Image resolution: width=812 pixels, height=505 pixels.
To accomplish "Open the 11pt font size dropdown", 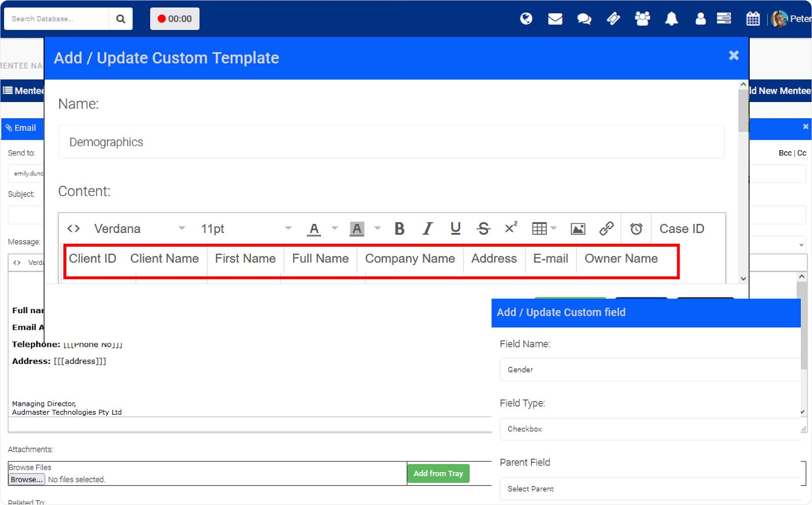I will pyautogui.click(x=243, y=228).
